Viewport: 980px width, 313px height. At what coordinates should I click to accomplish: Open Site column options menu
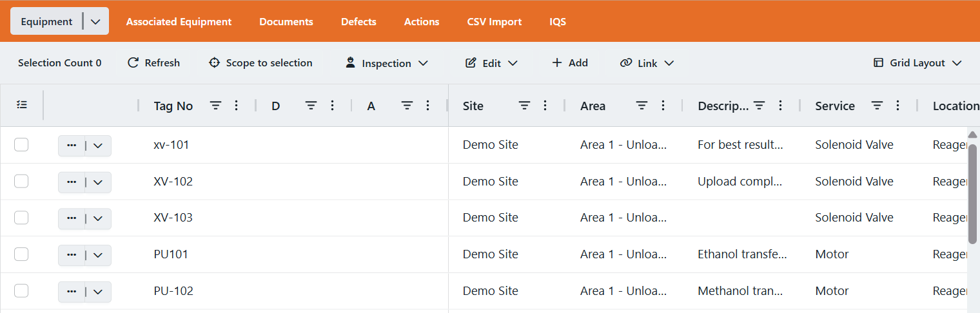click(545, 105)
